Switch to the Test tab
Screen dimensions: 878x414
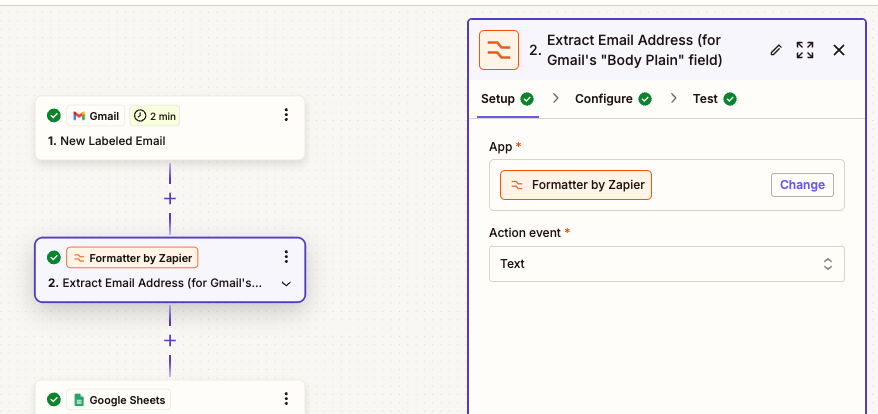point(714,99)
